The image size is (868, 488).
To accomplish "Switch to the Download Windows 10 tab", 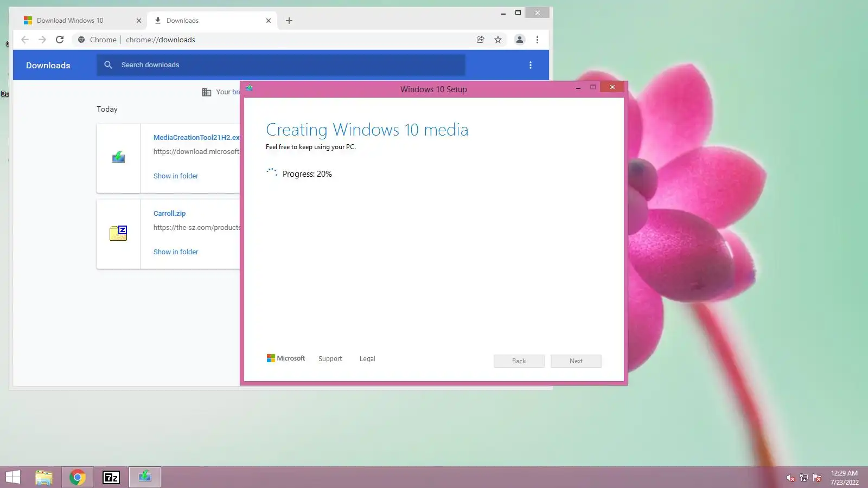I will [80, 21].
